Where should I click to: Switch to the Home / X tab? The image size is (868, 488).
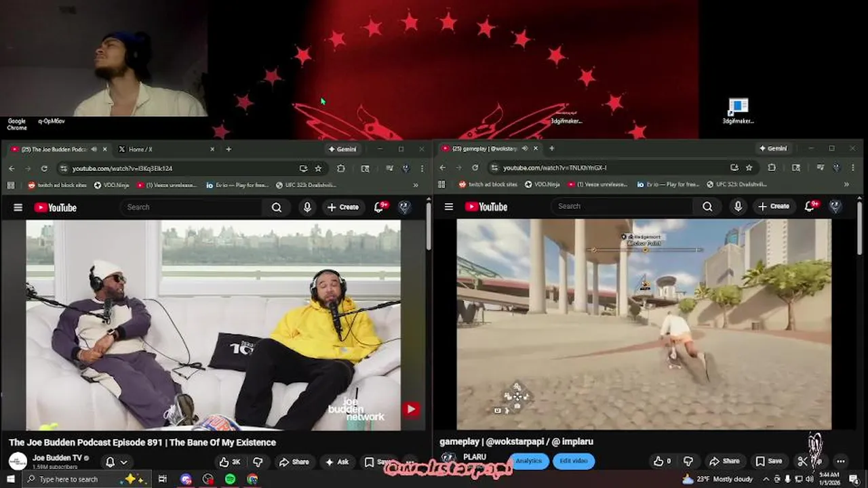166,149
